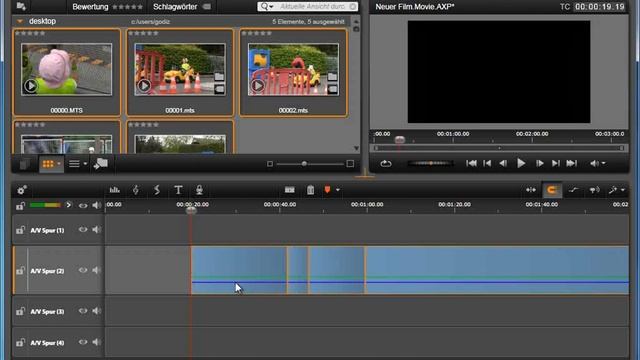The image size is (640, 360).
Task: Click the Schlagwörter tag icon
Action: point(207,7)
